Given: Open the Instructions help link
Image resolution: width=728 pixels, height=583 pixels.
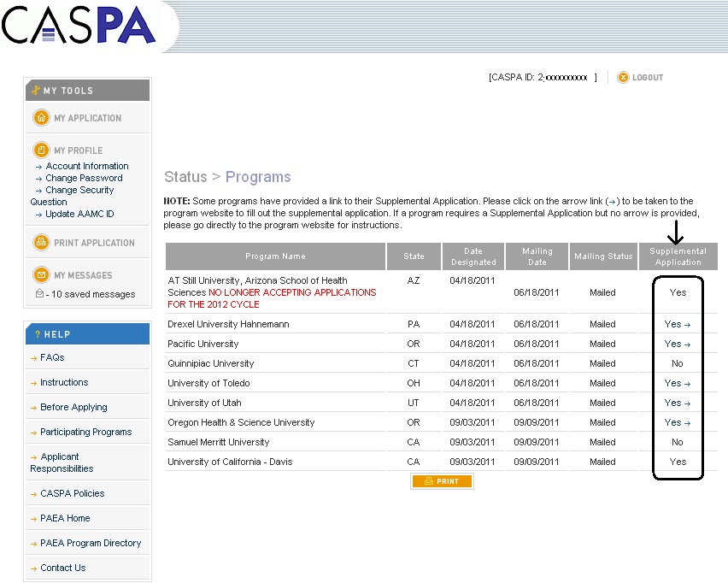Looking at the screenshot, I should pyautogui.click(x=64, y=382).
